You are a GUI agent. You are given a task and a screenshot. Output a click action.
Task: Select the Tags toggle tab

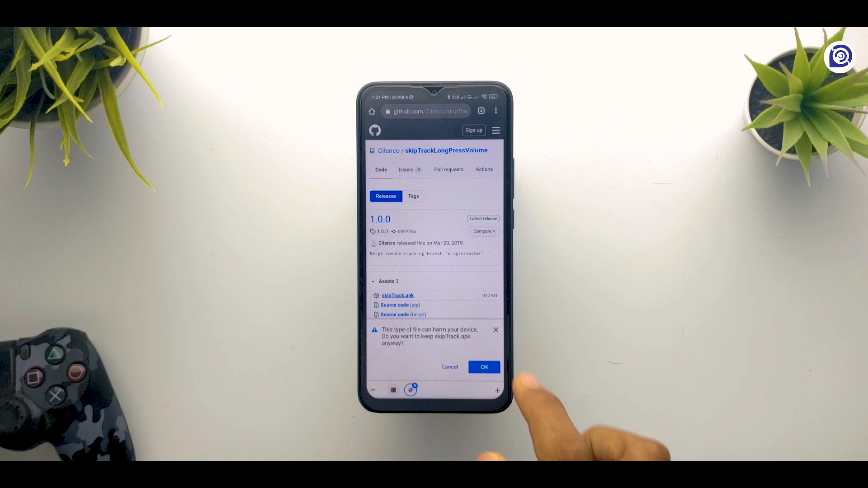pyautogui.click(x=413, y=196)
